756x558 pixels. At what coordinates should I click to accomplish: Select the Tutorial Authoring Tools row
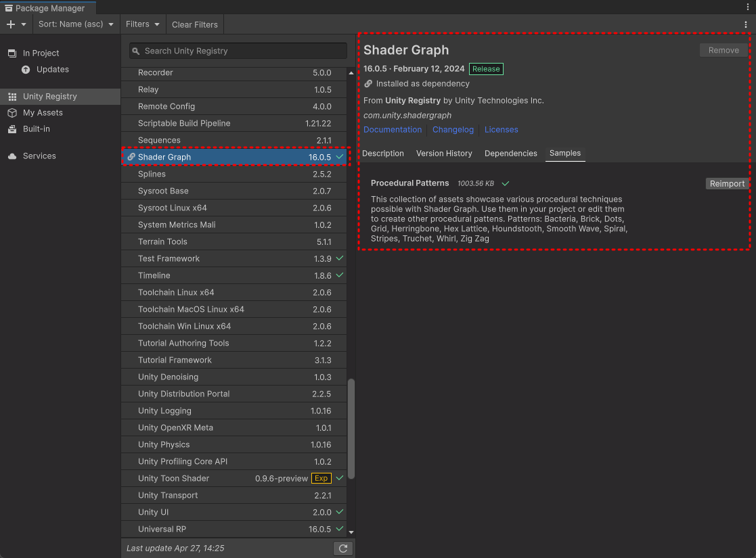coord(234,343)
